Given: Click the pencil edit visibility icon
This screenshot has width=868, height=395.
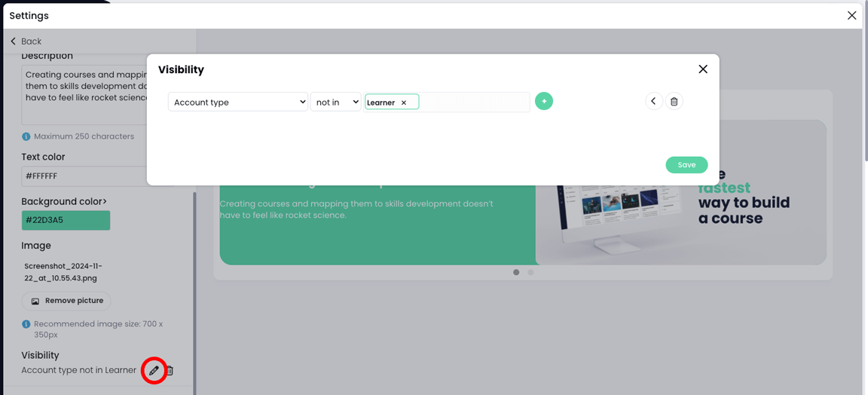Looking at the screenshot, I should [x=154, y=370].
